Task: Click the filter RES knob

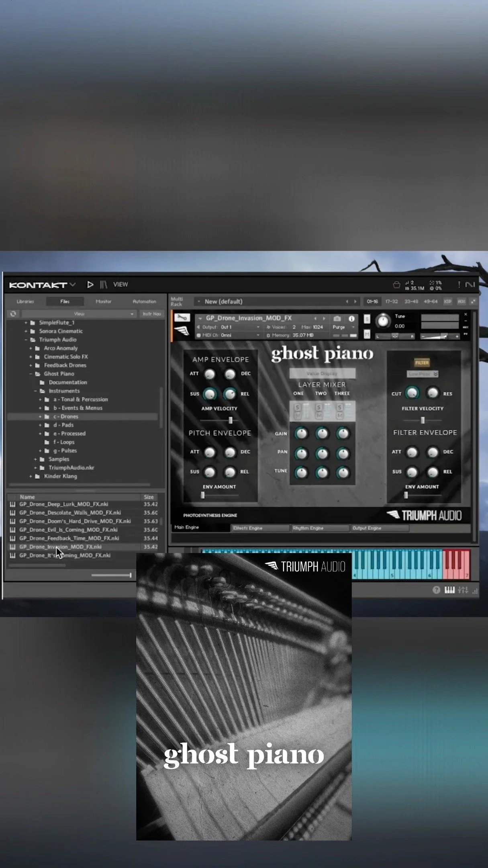Action: (x=433, y=393)
